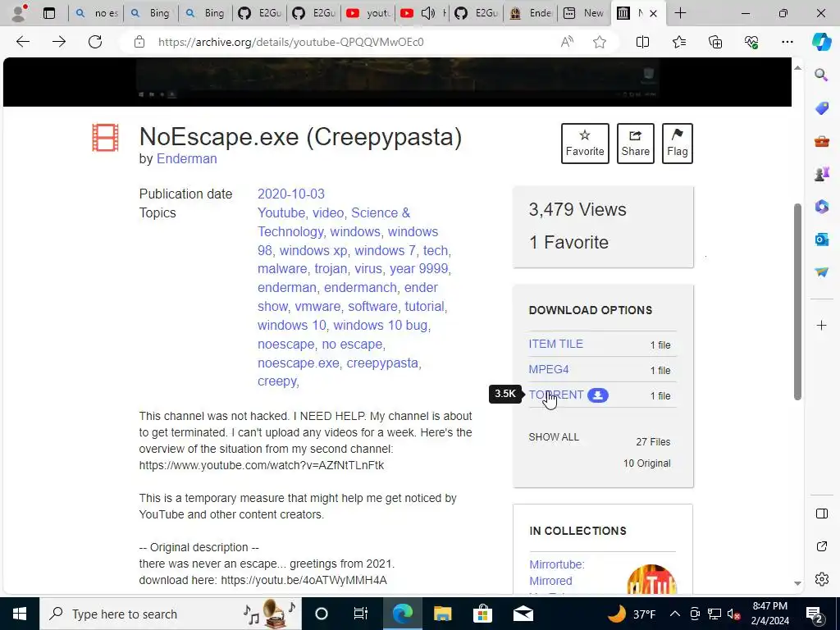
Task: Click the taskbar search box
Action: [x=171, y=614]
